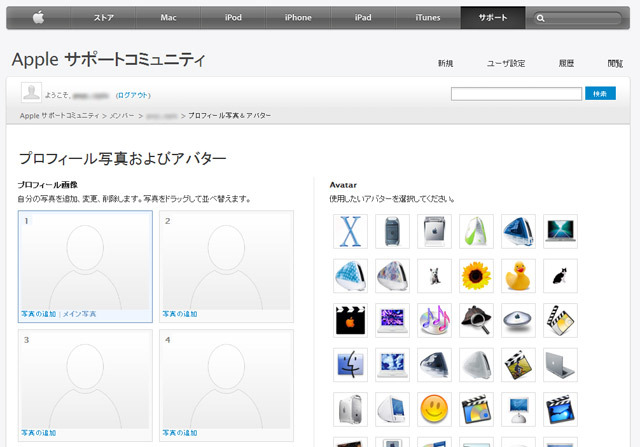Pick the Power Mac G4 Cube avatar
The image size is (640, 447).
click(x=434, y=231)
